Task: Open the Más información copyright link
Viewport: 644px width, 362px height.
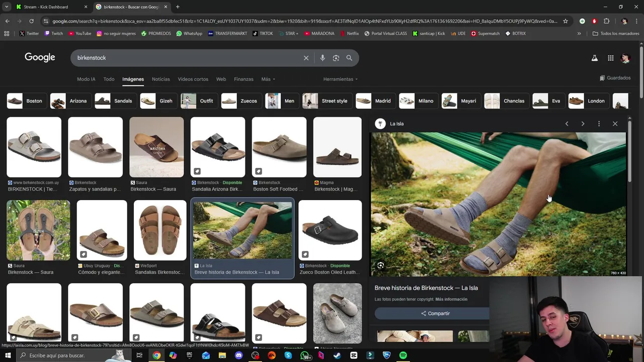Action: 451,299
